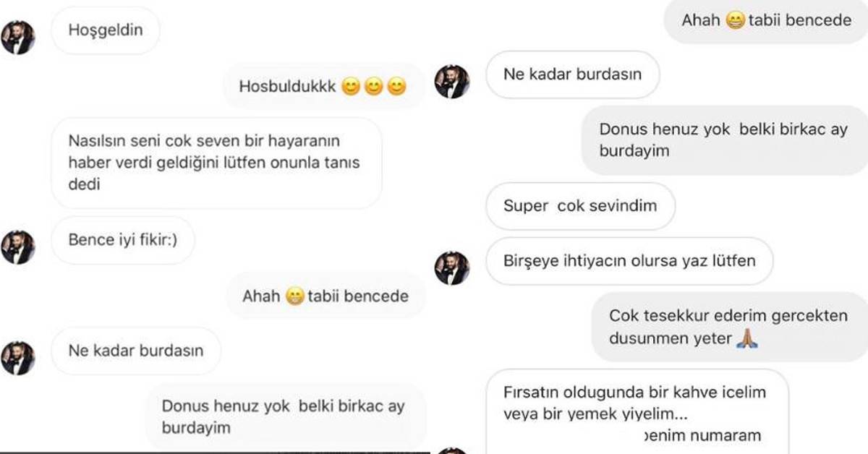Tap the 'Bence iyi fikir:)' message

click(123, 240)
